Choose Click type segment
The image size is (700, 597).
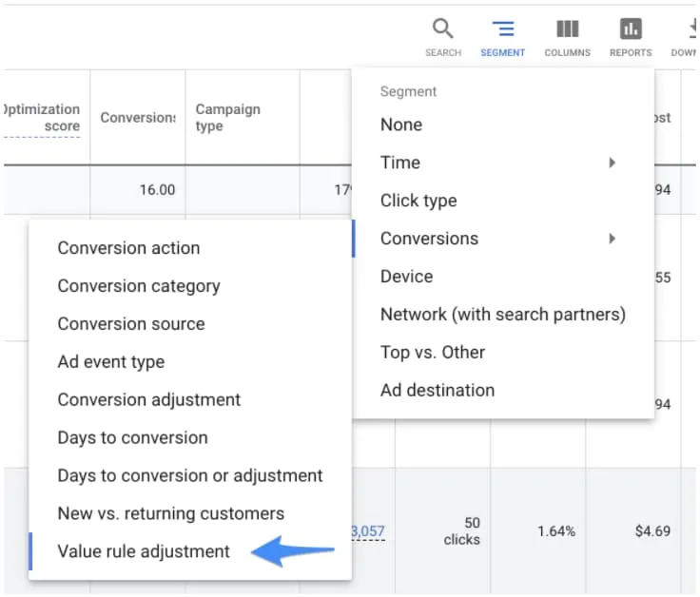click(x=418, y=201)
